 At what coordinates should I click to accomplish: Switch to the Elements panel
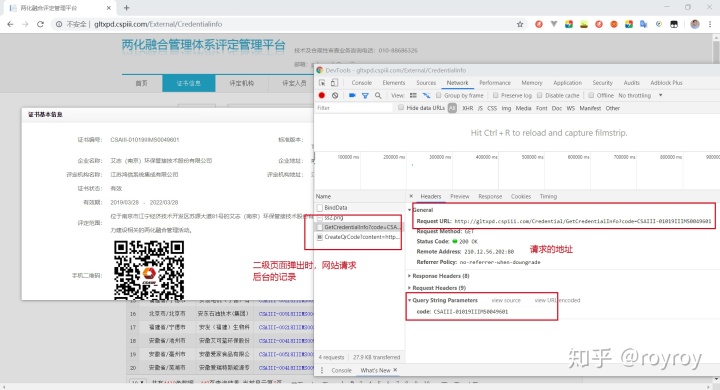(394, 83)
